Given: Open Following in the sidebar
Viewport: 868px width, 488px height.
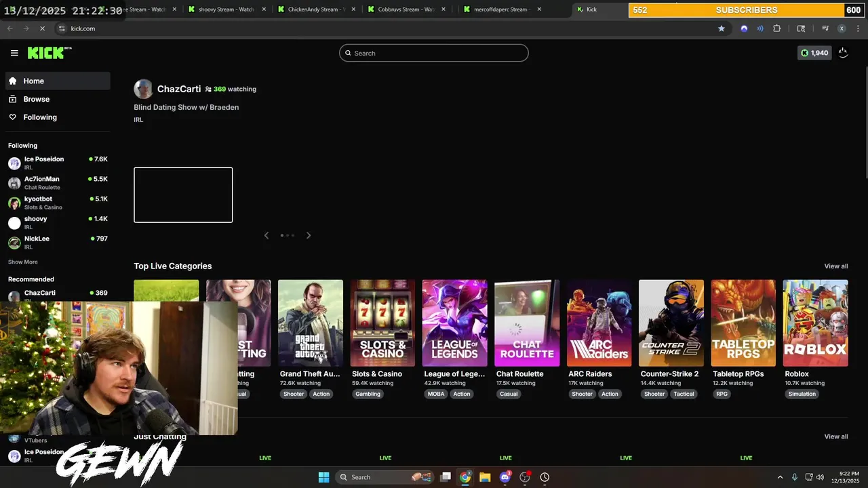Looking at the screenshot, I should point(58,117).
